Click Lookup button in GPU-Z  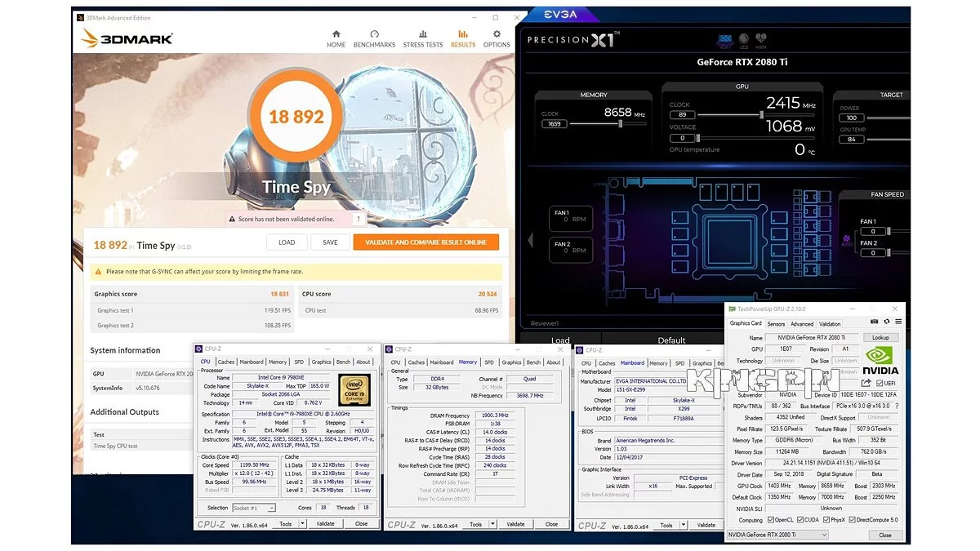click(880, 337)
